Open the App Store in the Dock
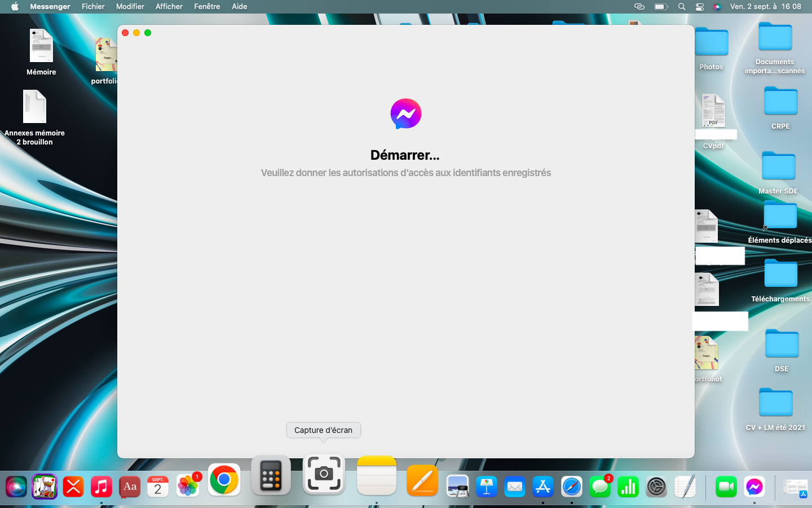 (543, 487)
